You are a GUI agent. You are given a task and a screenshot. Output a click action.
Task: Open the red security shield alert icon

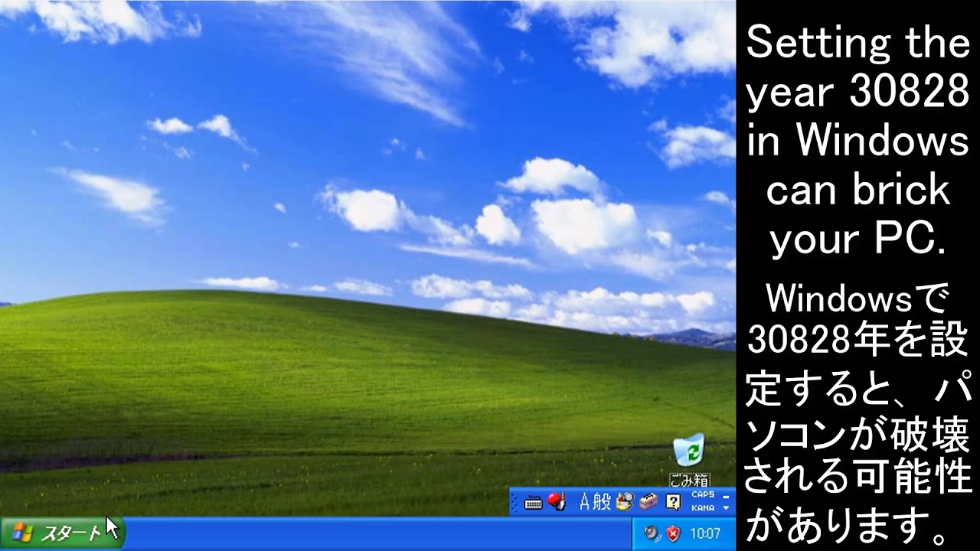tap(673, 533)
